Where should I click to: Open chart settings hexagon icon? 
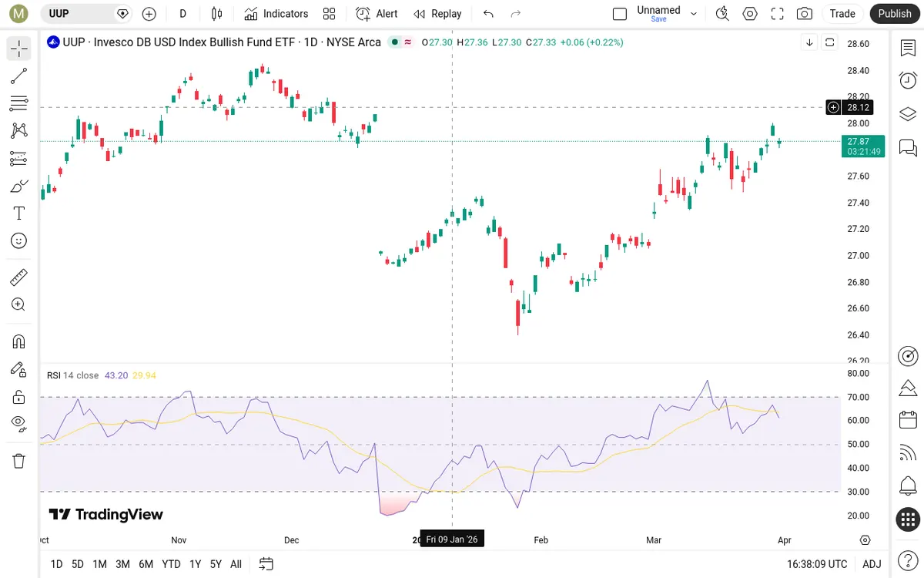click(x=750, y=14)
